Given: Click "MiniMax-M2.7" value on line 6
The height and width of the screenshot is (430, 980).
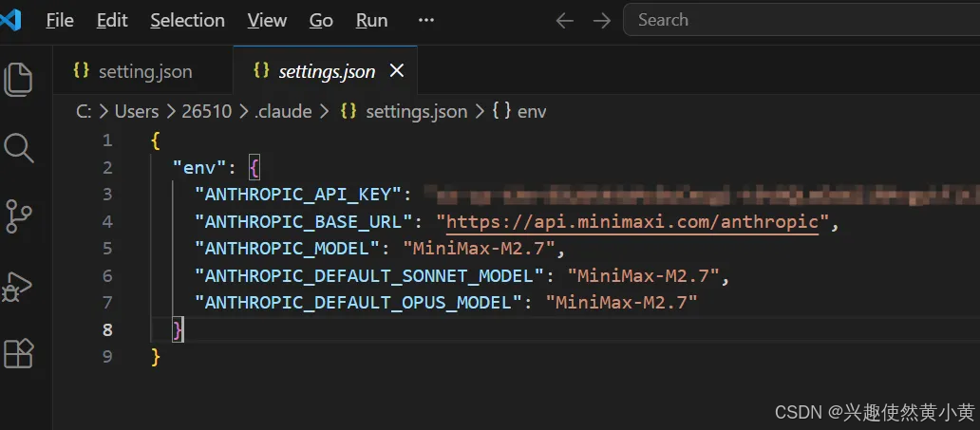Looking at the screenshot, I should 644,275.
